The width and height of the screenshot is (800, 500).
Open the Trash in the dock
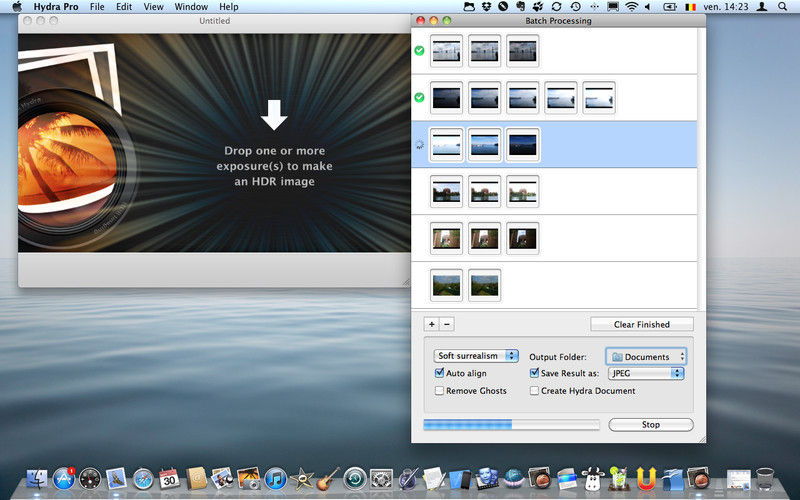[x=765, y=479]
